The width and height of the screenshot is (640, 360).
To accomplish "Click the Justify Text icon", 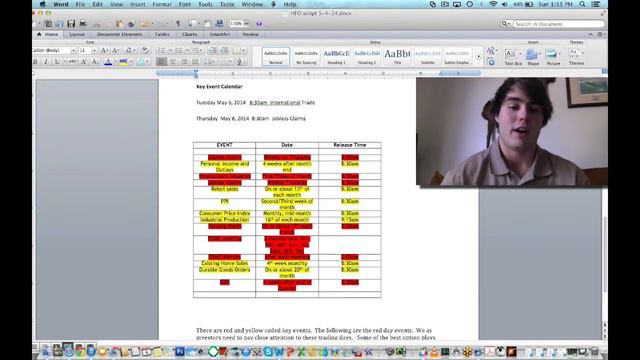I will [196, 62].
